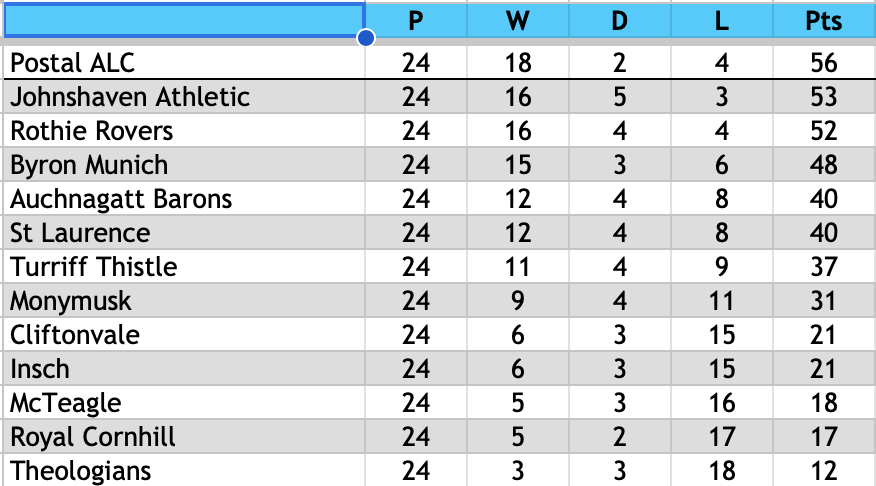The height and width of the screenshot is (486, 876).
Task: Select the L column header
Action: pos(722,21)
